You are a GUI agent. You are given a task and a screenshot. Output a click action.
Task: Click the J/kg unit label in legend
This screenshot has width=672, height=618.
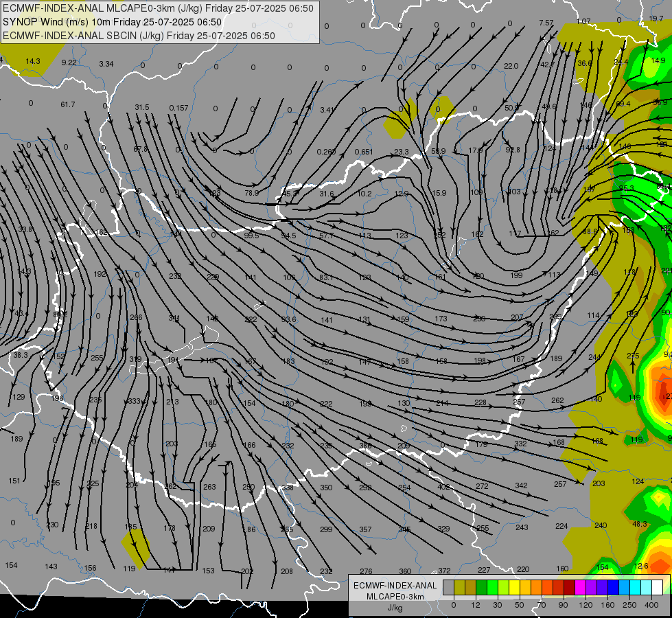tap(395, 608)
